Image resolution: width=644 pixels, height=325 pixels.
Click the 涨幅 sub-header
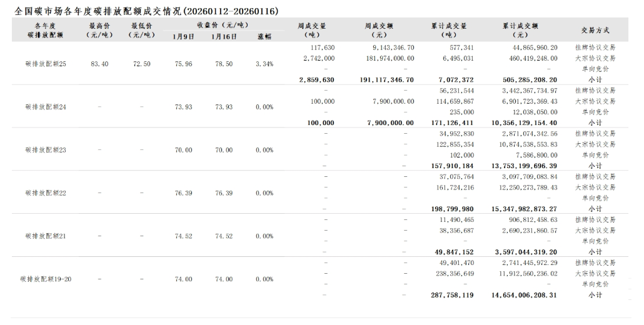[x=264, y=36]
